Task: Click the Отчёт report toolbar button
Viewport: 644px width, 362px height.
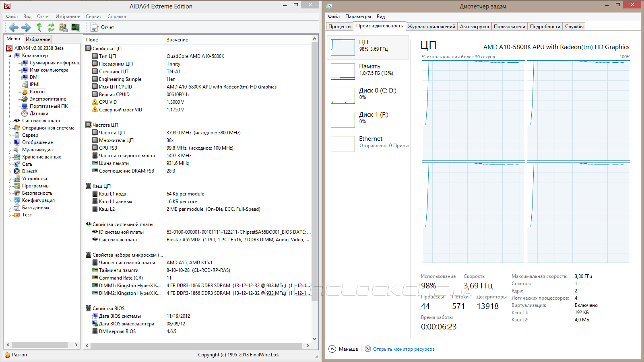Action: [x=102, y=27]
